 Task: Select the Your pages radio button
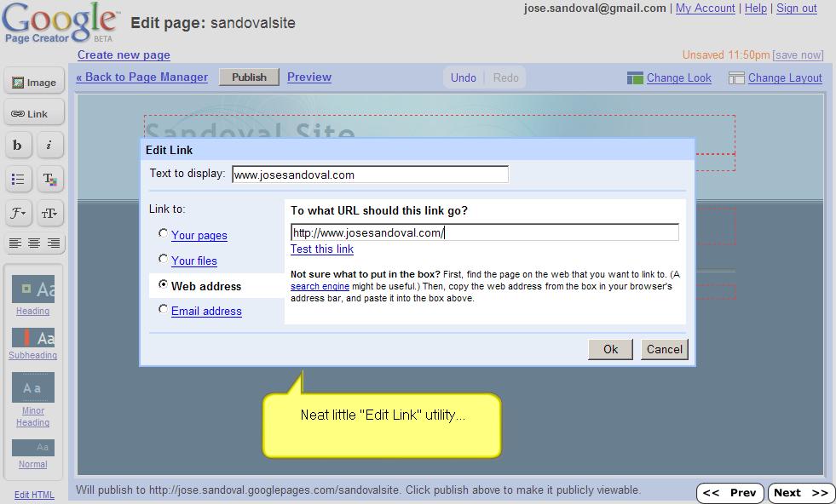163,233
